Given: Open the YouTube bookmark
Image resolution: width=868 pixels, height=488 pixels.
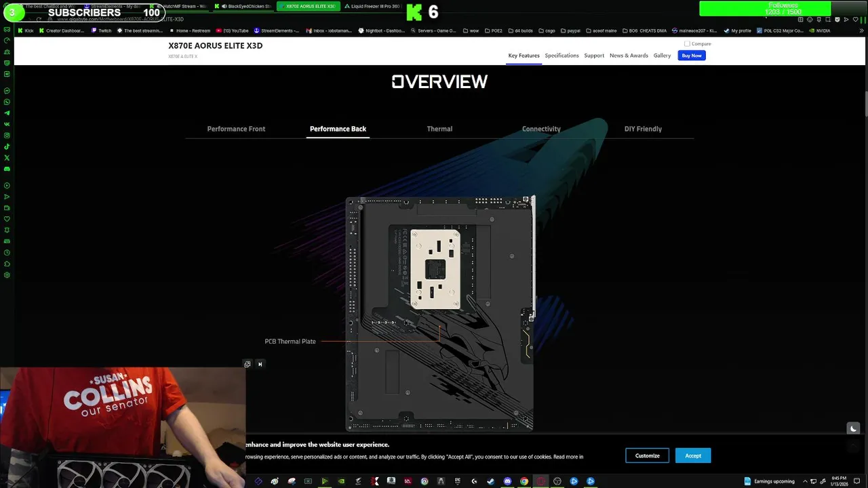Looking at the screenshot, I should click(233, 30).
